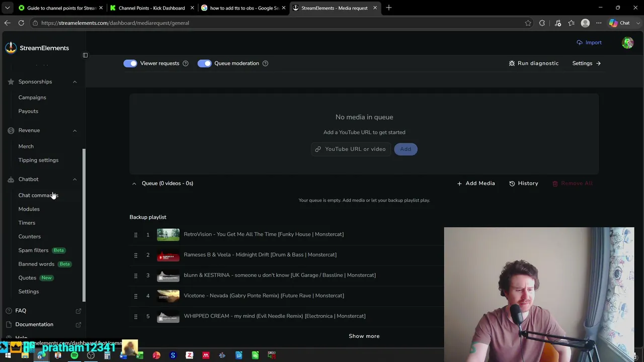Click the RetroVision song drag handle

[x=135, y=234]
